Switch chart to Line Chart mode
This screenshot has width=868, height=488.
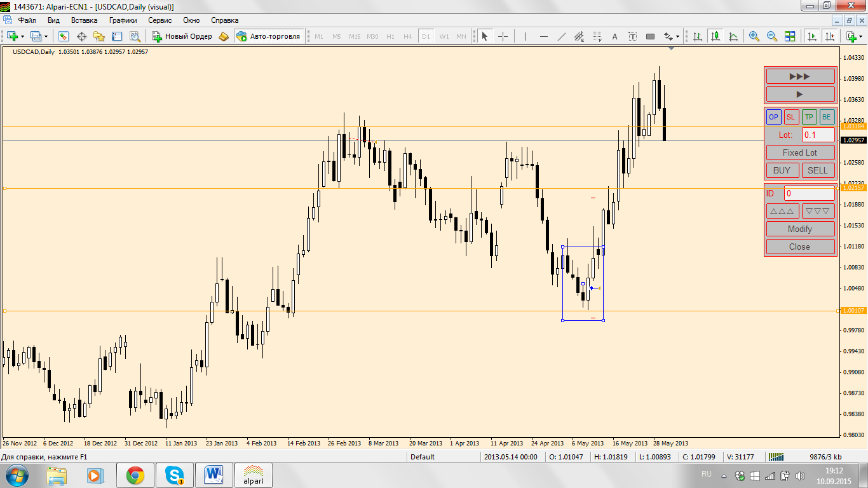pyautogui.click(x=733, y=36)
